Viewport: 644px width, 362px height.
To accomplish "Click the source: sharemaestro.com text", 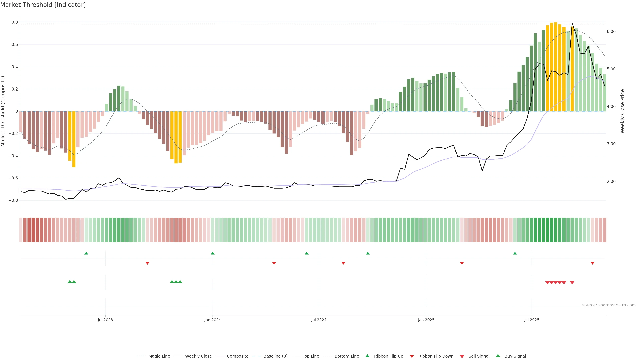I will pyautogui.click(x=609, y=305).
